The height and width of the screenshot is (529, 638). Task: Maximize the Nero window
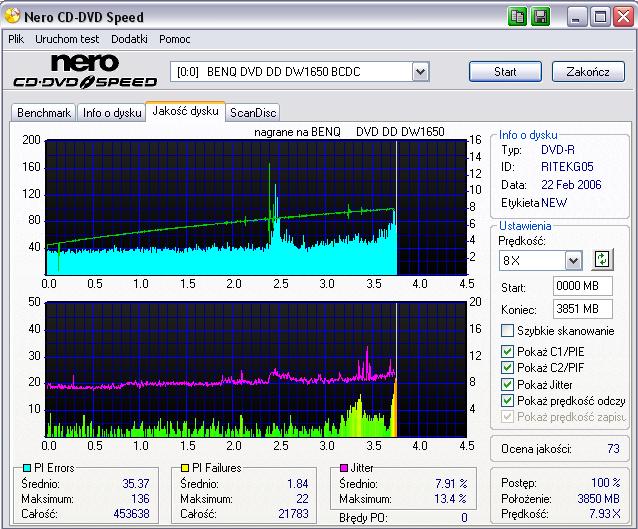pyautogui.click(x=600, y=17)
